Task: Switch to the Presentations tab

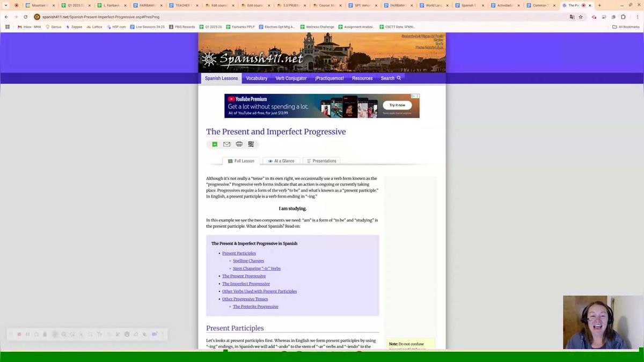Action: [x=321, y=161]
